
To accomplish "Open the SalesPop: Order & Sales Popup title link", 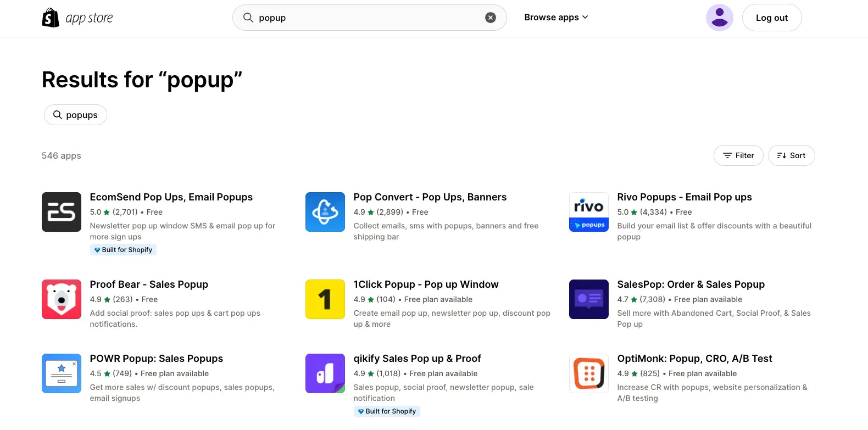I will click(x=691, y=284).
